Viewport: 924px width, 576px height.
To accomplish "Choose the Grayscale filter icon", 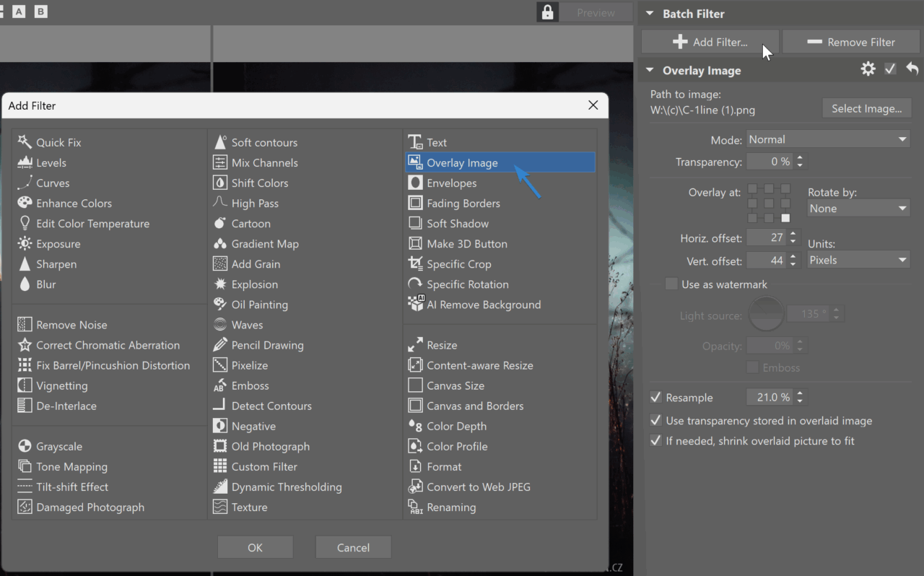I will pos(25,446).
